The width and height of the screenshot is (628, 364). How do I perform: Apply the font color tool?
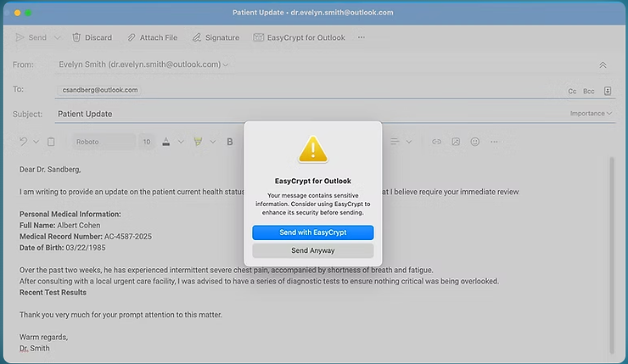coord(166,142)
